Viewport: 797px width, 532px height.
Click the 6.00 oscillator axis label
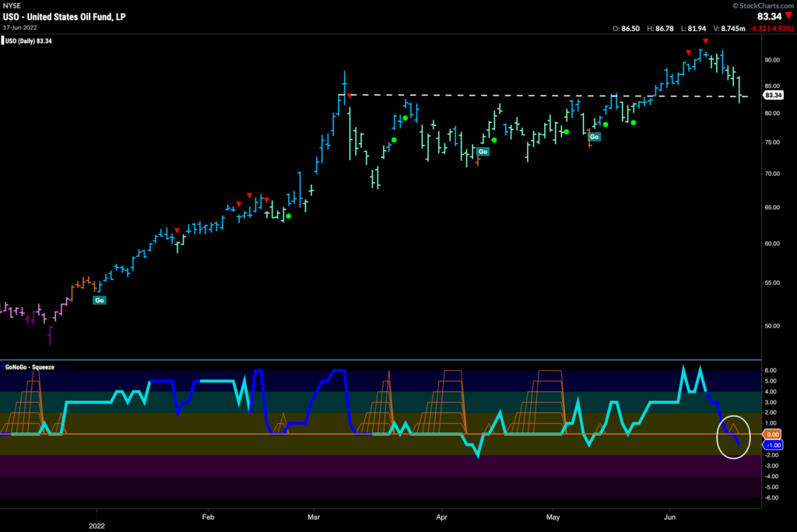pos(771,370)
